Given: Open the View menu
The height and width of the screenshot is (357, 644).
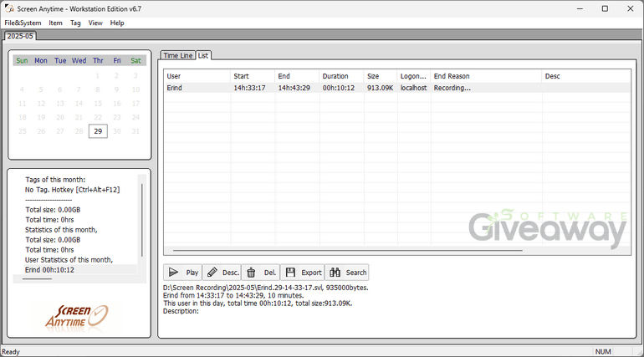Looking at the screenshot, I should point(95,23).
